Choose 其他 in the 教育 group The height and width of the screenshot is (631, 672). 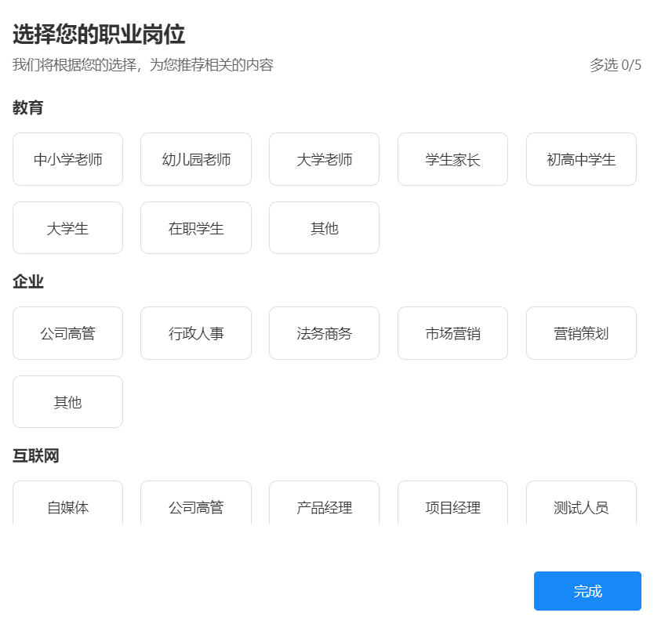324,228
